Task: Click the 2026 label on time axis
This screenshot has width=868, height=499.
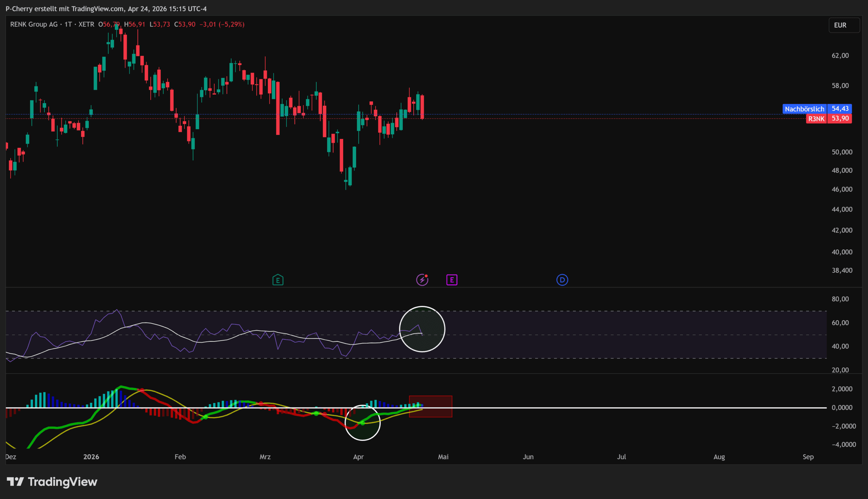Action: click(x=91, y=457)
